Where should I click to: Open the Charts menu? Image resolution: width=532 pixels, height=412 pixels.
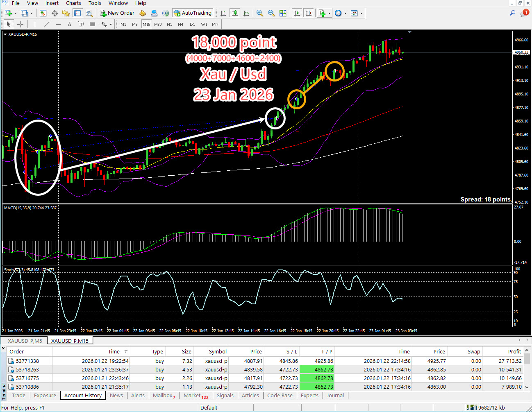[x=73, y=3]
